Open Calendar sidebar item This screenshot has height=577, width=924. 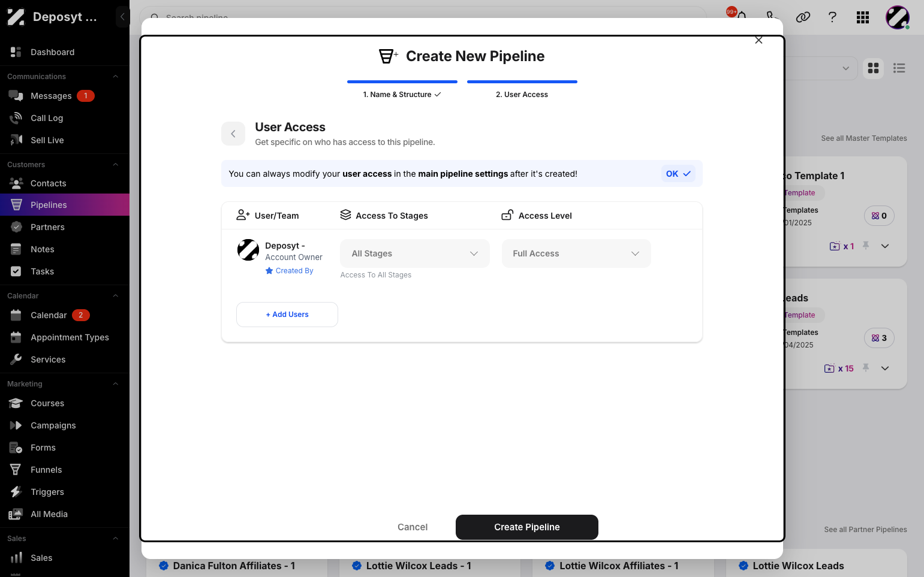click(65, 315)
